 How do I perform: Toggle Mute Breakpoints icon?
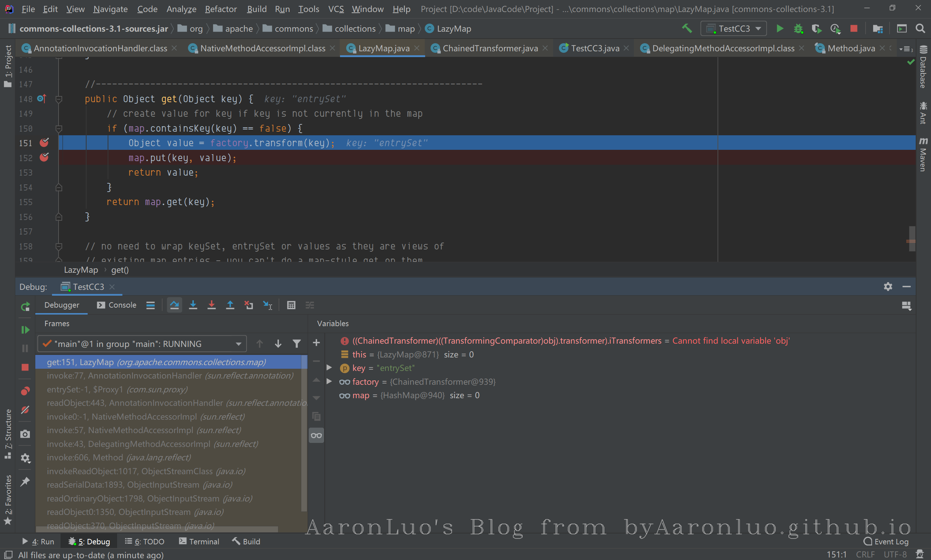click(x=25, y=410)
